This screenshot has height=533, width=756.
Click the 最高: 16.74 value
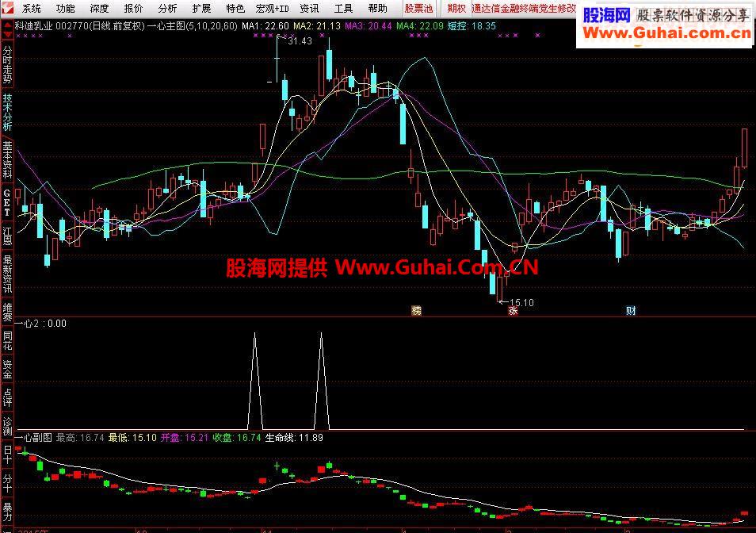tap(80, 438)
